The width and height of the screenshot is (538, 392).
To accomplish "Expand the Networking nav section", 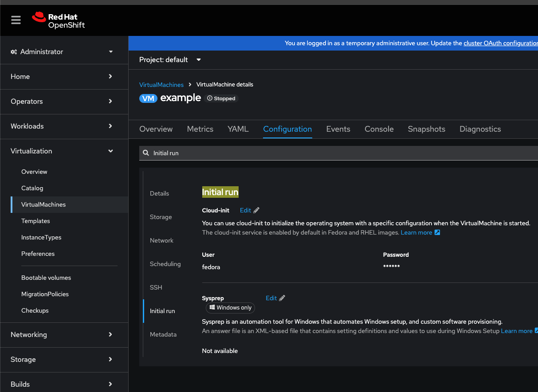I will point(62,335).
